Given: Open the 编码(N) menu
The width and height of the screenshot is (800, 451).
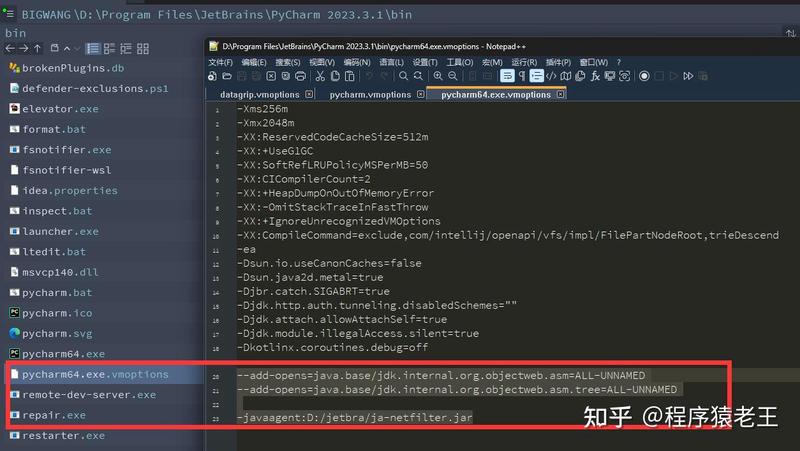Looking at the screenshot, I should (x=357, y=62).
